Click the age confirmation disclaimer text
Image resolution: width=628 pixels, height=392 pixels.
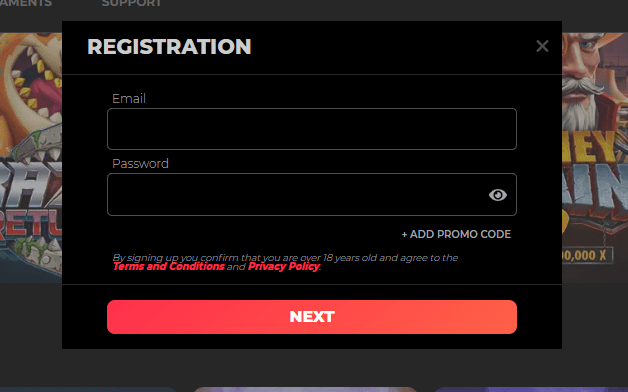(x=285, y=257)
